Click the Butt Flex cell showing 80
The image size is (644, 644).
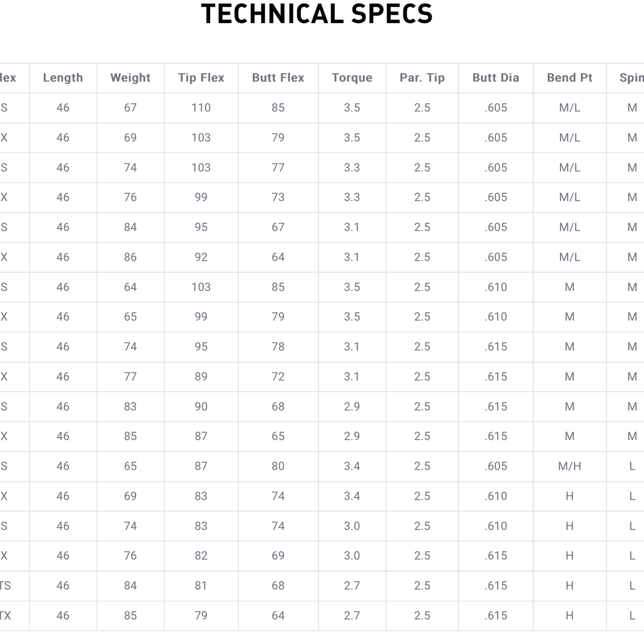[278, 466]
